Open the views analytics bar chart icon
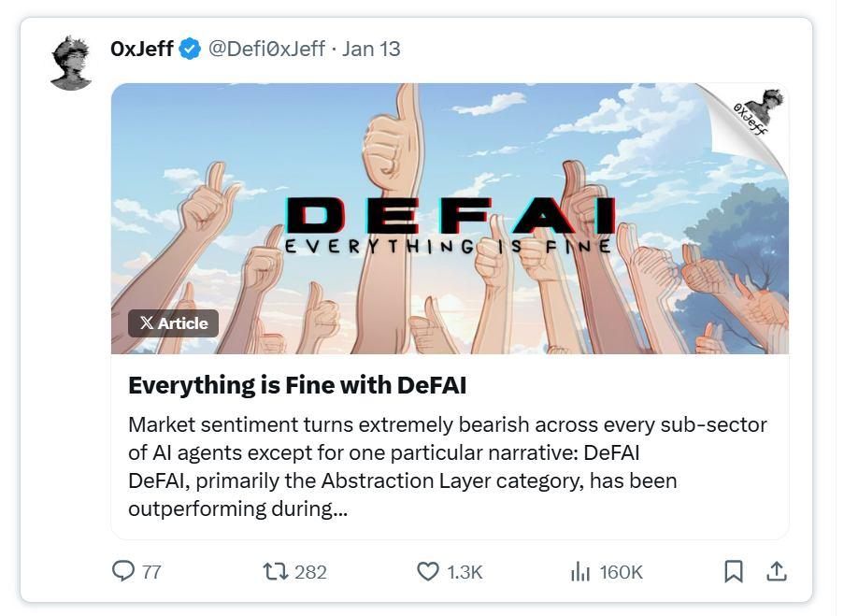 coord(579,571)
